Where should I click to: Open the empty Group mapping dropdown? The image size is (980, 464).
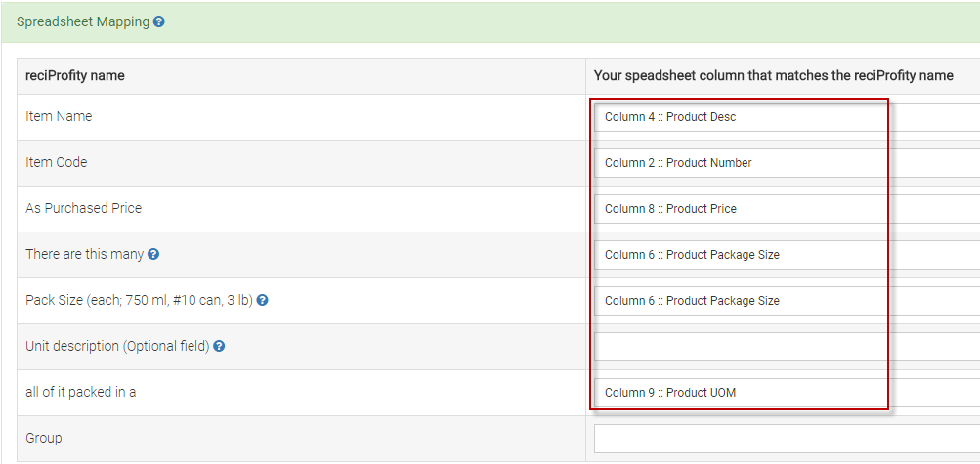782,439
